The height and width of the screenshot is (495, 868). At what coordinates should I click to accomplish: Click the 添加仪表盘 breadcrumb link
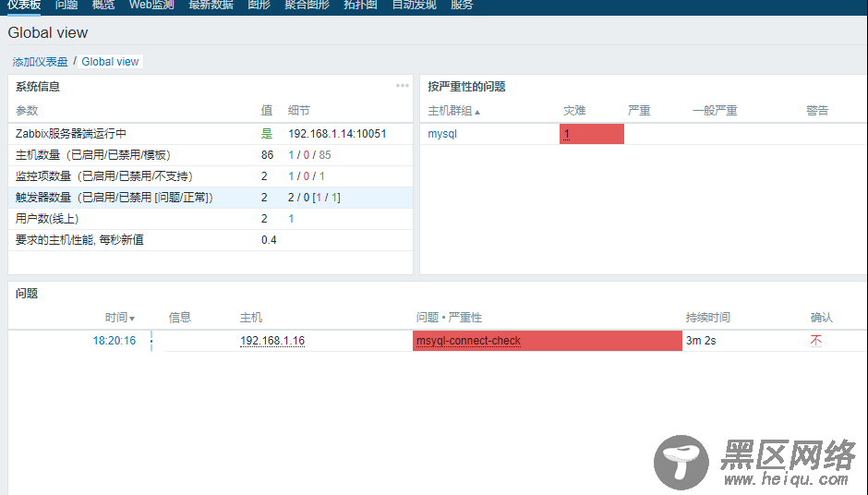(41, 62)
